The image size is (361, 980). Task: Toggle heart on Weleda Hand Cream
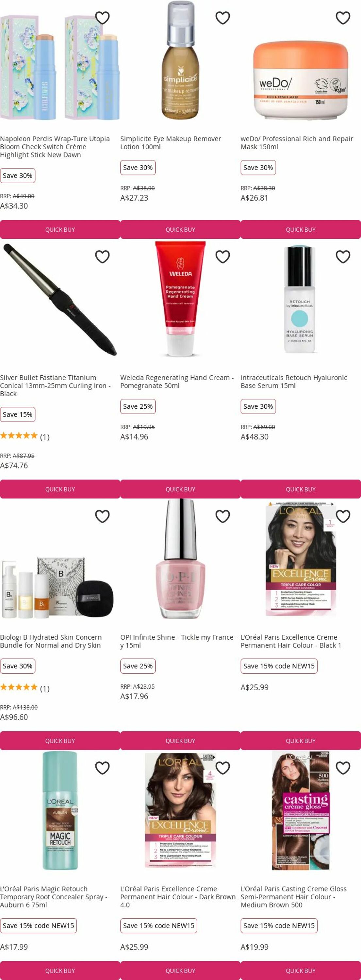222,257
